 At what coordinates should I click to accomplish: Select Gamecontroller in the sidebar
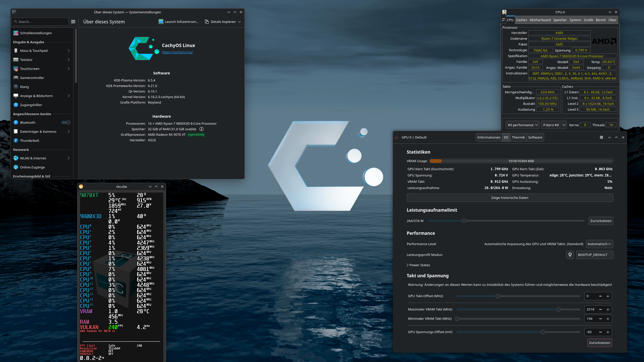click(42, 78)
